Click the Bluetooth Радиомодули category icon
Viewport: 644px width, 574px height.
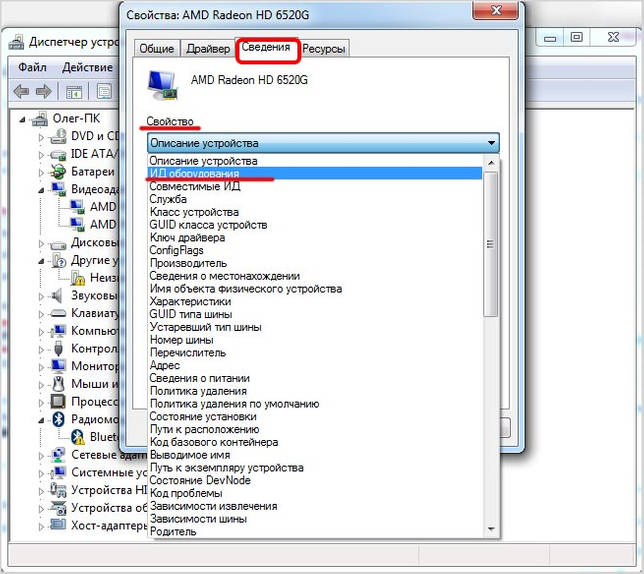click(x=59, y=419)
